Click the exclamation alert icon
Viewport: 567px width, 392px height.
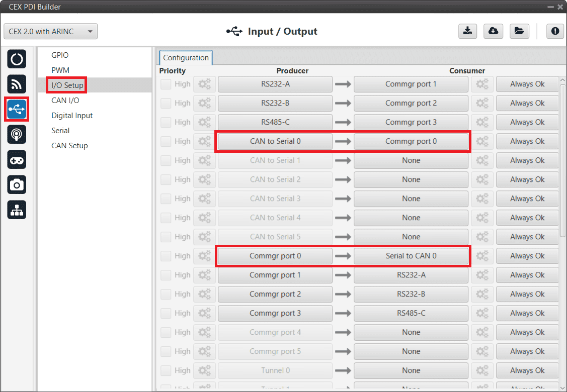point(555,31)
